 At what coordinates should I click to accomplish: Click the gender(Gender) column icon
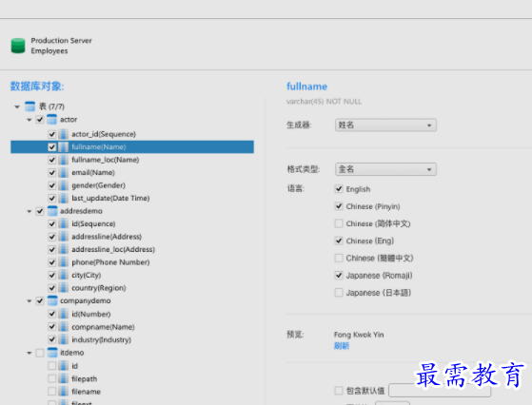(63, 185)
